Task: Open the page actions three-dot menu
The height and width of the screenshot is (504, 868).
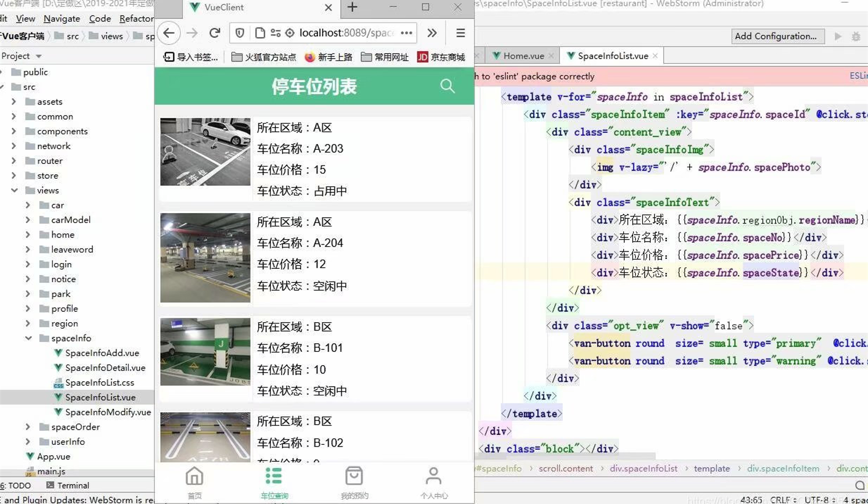Action: pyautogui.click(x=406, y=33)
